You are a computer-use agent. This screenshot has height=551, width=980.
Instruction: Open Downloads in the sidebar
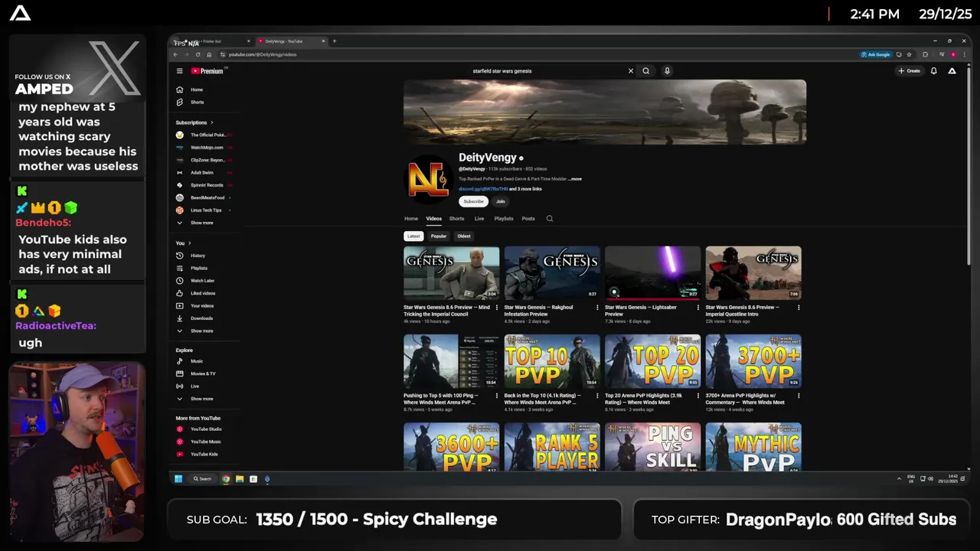[x=194, y=318]
